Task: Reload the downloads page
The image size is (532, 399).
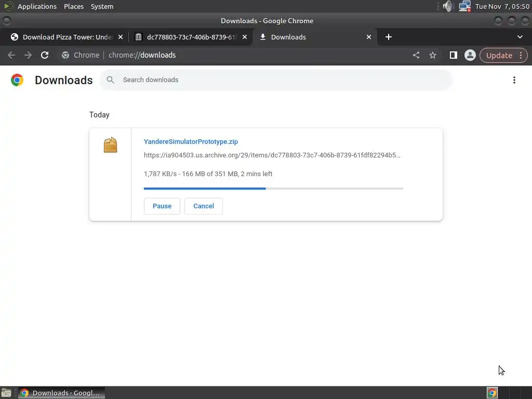Action: [x=45, y=55]
